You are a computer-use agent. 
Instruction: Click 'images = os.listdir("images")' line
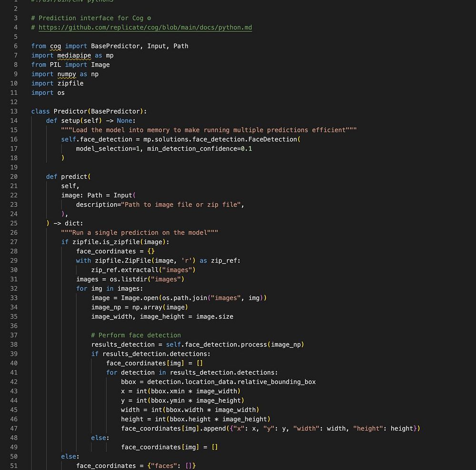(130, 279)
